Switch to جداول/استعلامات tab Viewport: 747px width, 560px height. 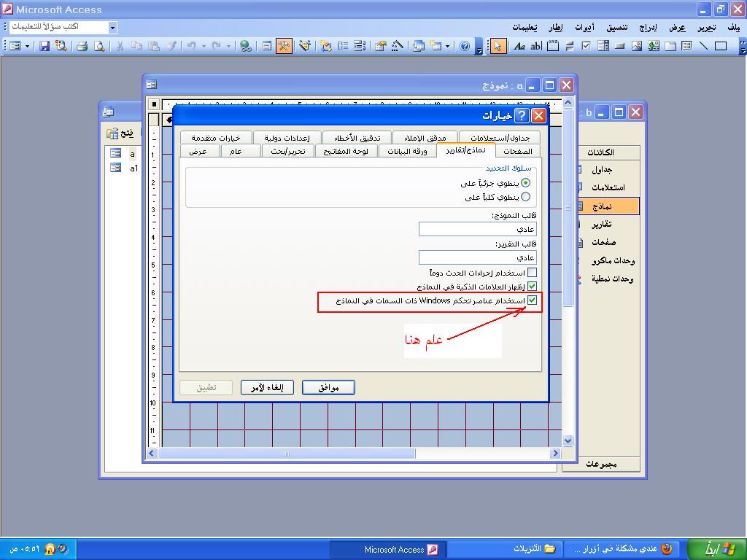pos(500,138)
